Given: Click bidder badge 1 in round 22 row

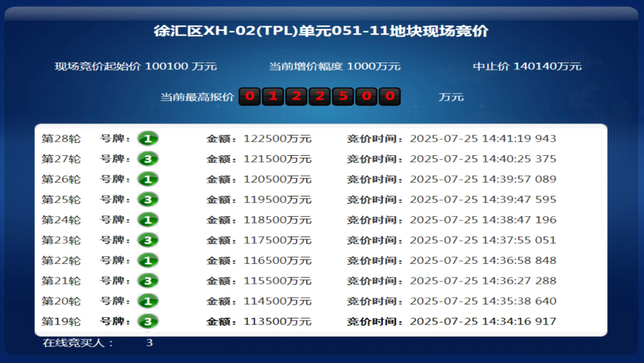Looking at the screenshot, I should [x=148, y=260].
